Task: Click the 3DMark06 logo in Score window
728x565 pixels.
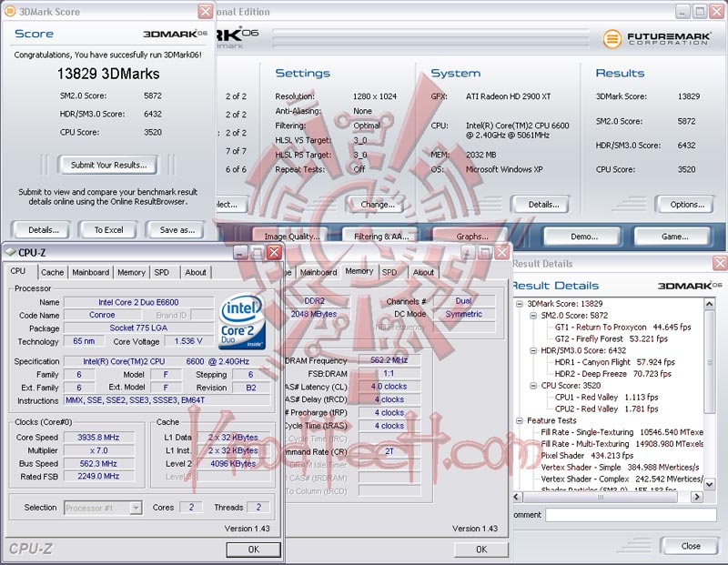Action: click(x=175, y=34)
